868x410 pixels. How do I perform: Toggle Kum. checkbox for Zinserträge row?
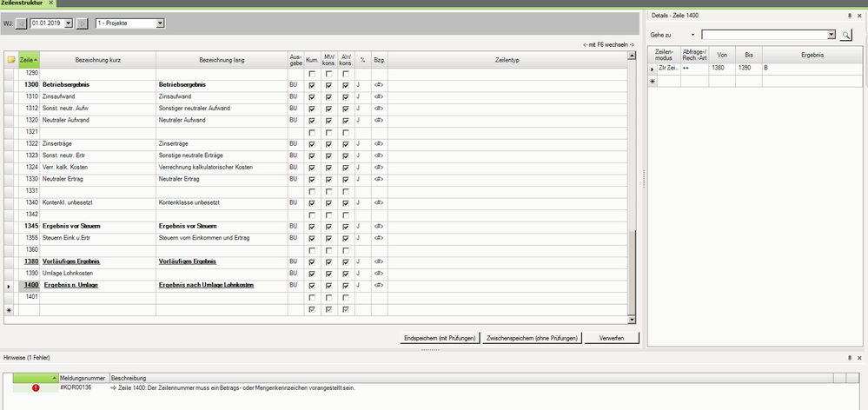[312, 144]
